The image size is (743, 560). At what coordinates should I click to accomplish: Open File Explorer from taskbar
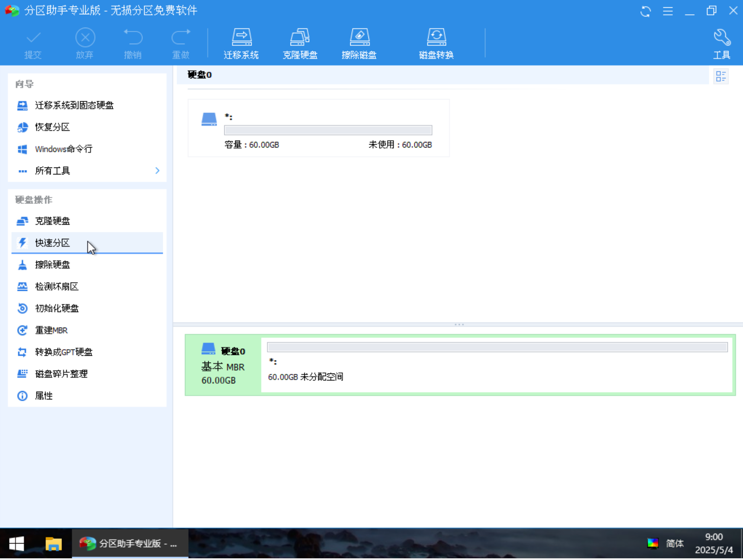coord(54,544)
